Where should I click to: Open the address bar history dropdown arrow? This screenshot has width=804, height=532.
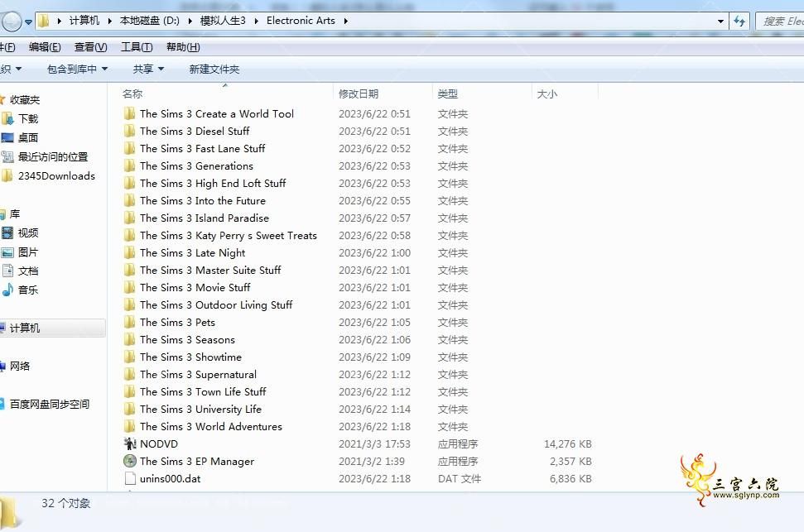[x=720, y=21]
